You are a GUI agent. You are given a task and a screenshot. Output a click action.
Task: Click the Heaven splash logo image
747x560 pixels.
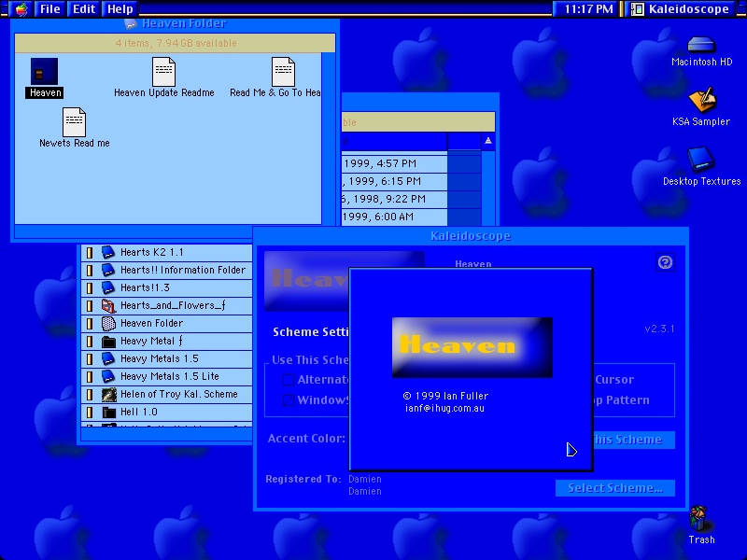(x=472, y=347)
